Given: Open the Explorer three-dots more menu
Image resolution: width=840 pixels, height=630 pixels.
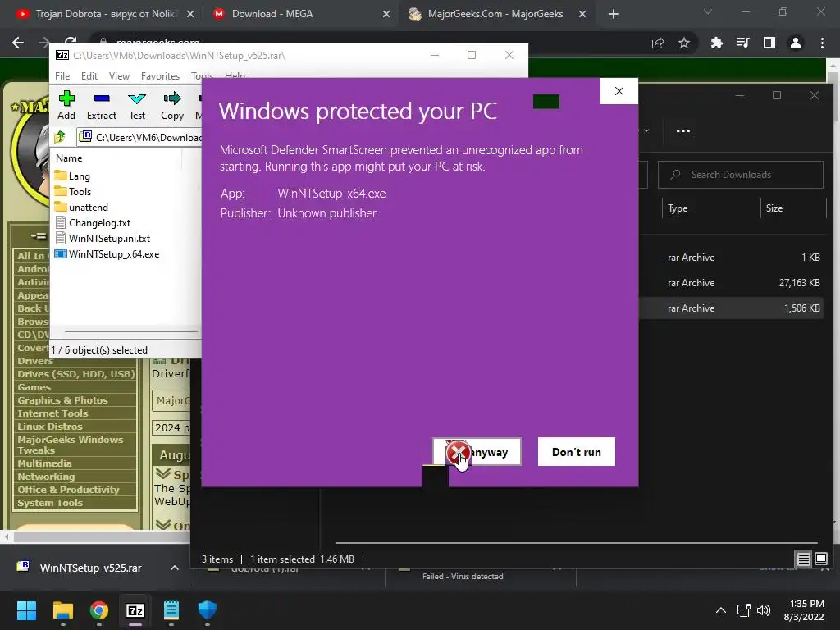Looking at the screenshot, I should (x=683, y=130).
